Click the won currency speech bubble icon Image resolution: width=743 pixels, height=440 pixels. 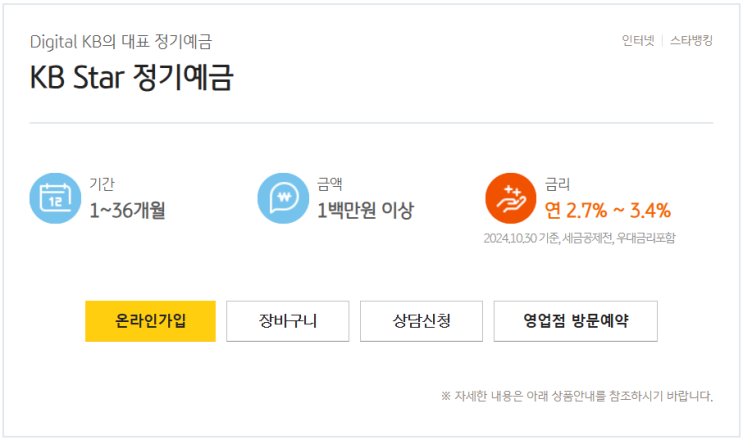(x=282, y=198)
